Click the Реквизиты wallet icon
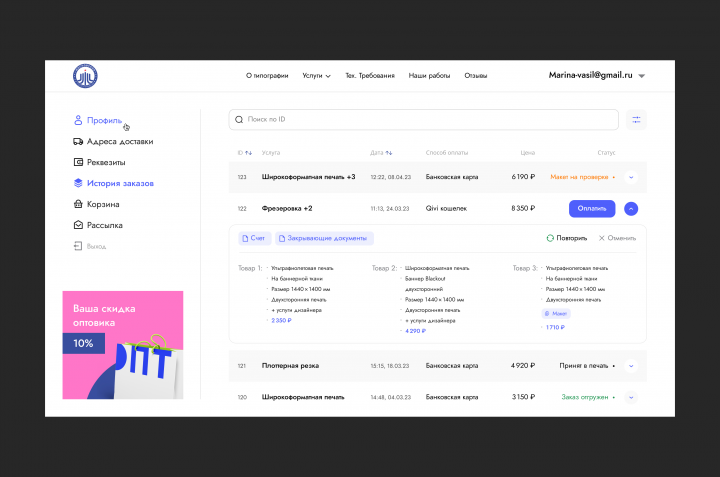 [x=78, y=162]
